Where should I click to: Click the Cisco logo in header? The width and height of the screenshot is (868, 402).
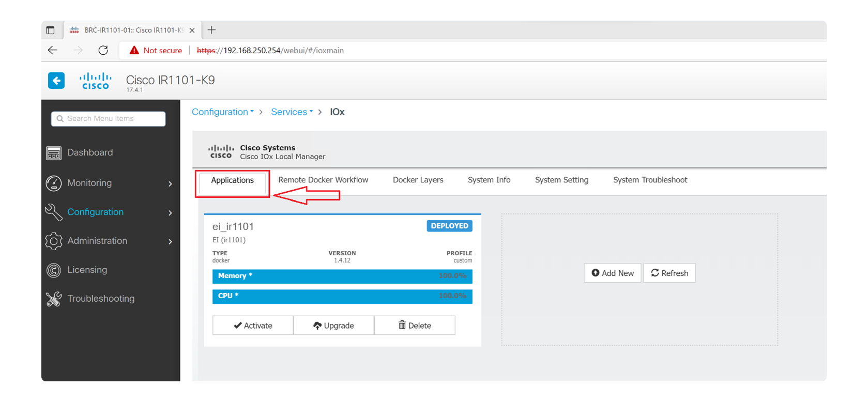click(x=96, y=81)
